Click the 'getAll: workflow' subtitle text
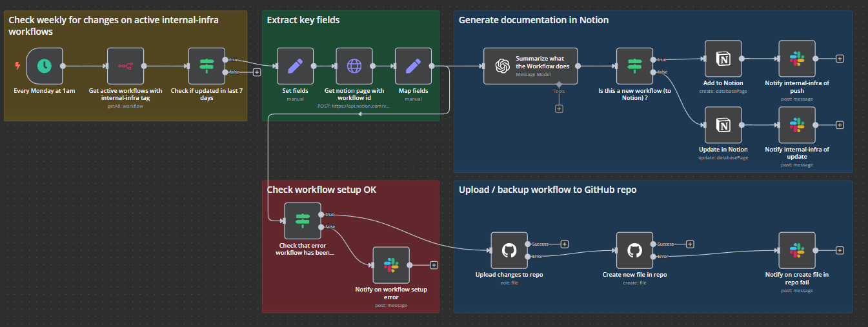The width and height of the screenshot is (868, 327). click(x=125, y=106)
